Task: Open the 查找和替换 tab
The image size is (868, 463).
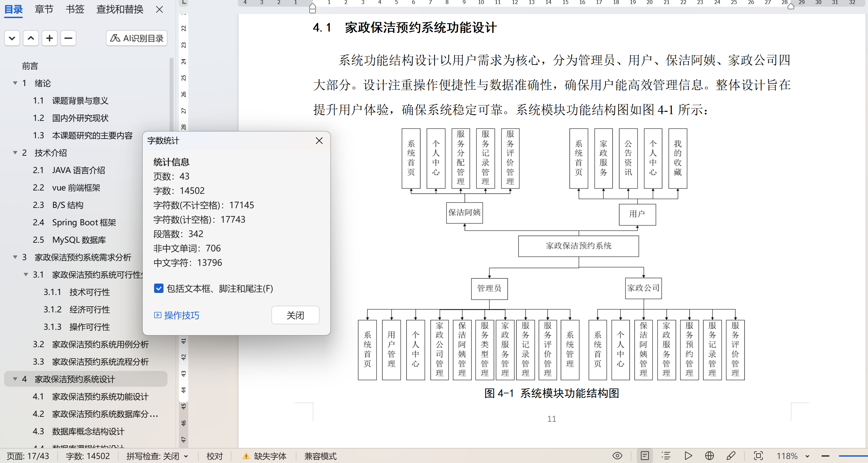Action: 120,9
